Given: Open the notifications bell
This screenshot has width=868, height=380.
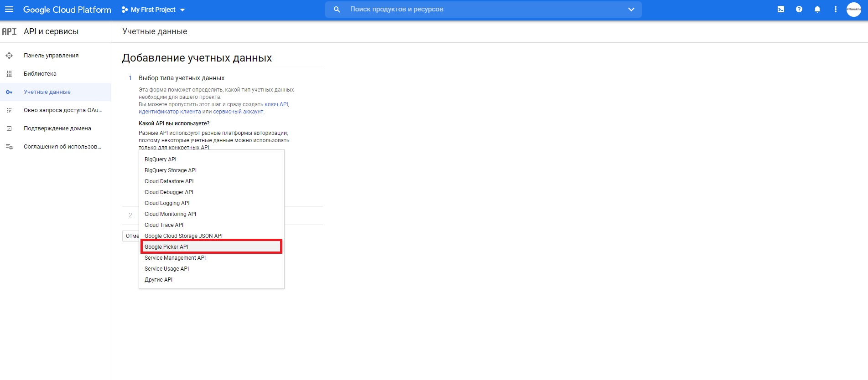Looking at the screenshot, I should coord(817,9).
